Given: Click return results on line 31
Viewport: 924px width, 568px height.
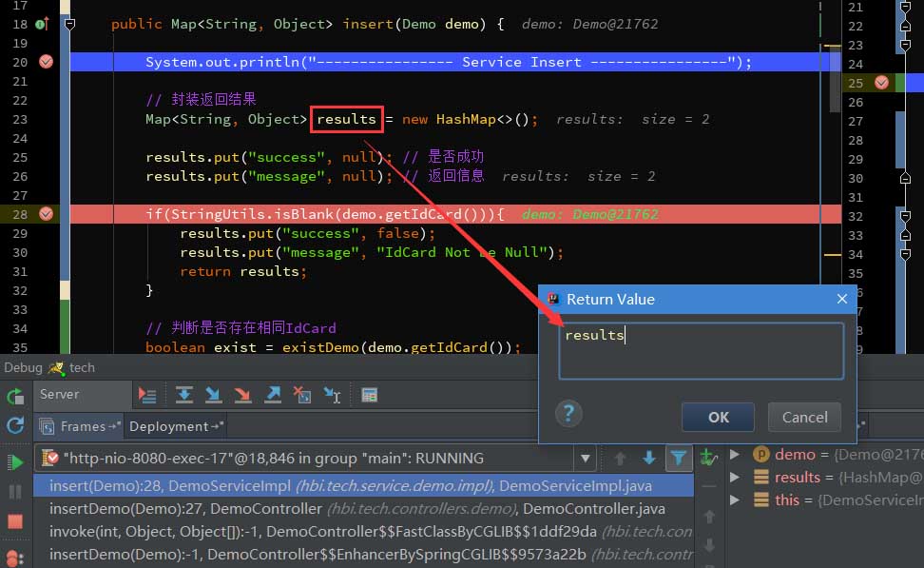Looking at the screenshot, I should coord(243,271).
